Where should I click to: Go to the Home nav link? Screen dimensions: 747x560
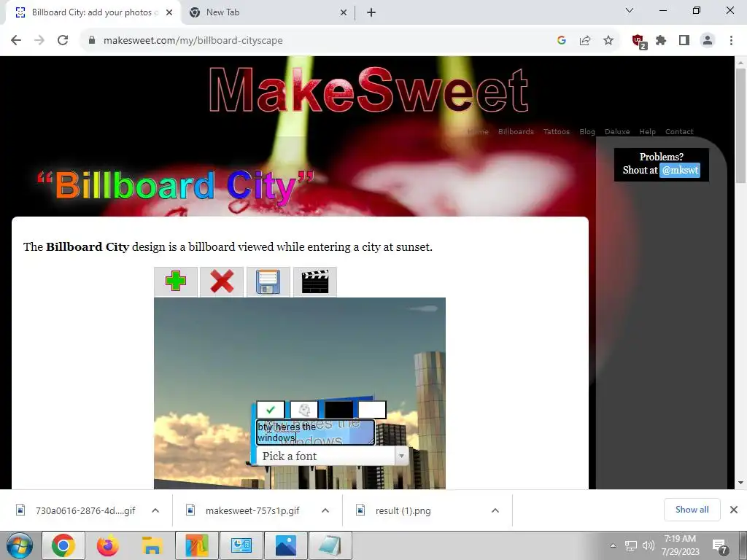(479, 131)
